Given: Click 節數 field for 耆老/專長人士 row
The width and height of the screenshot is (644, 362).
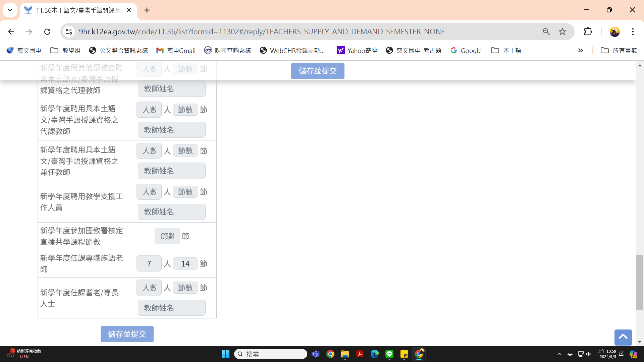Looking at the screenshot, I should (x=185, y=288).
